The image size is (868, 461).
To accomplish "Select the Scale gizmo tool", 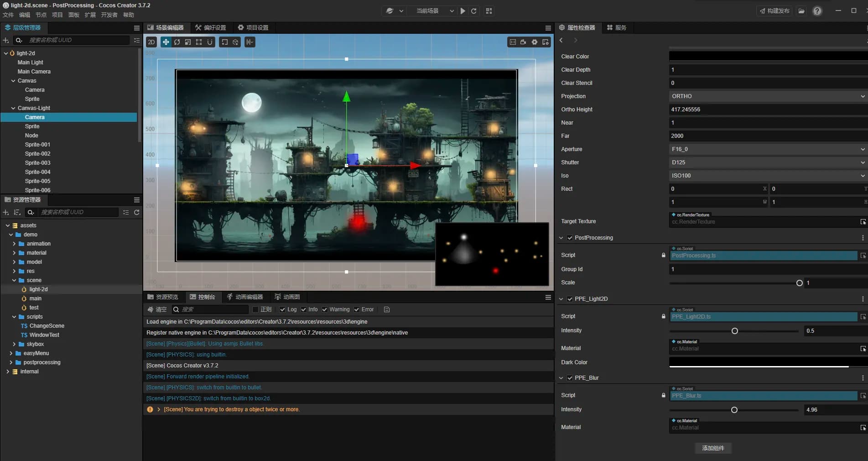I will pyautogui.click(x=188, y=42).
